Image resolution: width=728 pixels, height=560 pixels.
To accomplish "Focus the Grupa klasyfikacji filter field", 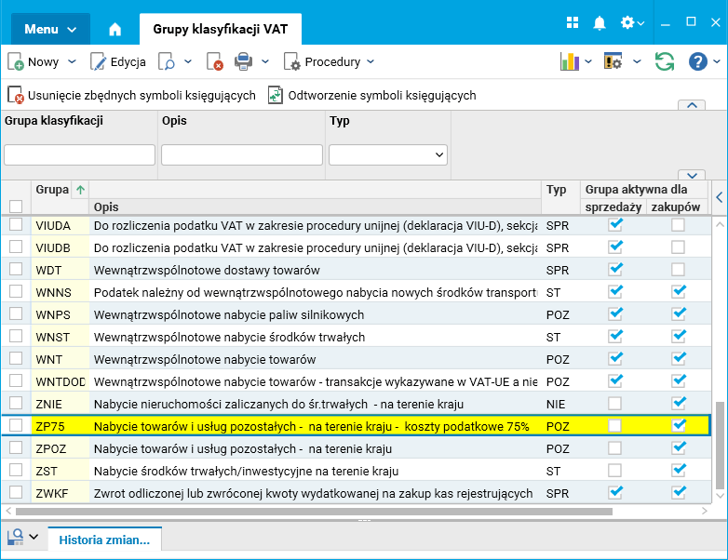I will coord(79,154).
